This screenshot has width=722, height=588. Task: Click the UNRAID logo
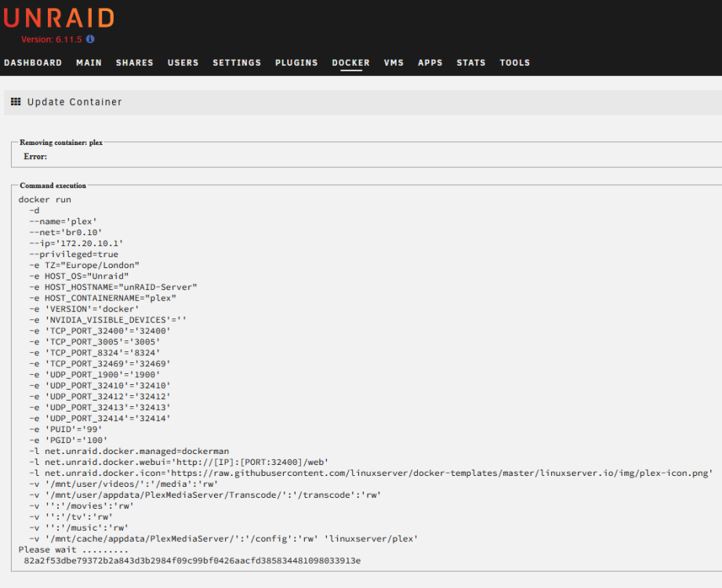click(59, 18)
